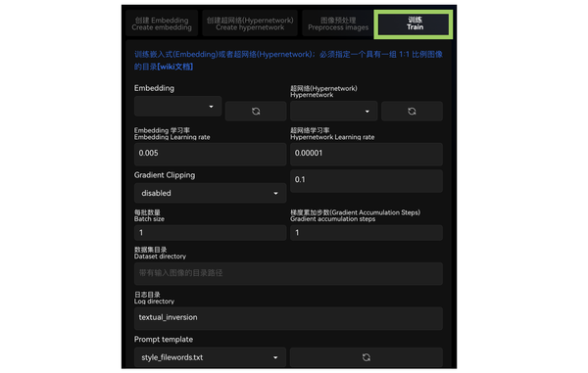Viewport: 588px width, 373px height.
Task: Click the 0.1 gradient clip value field
Action: pos(367,181)
